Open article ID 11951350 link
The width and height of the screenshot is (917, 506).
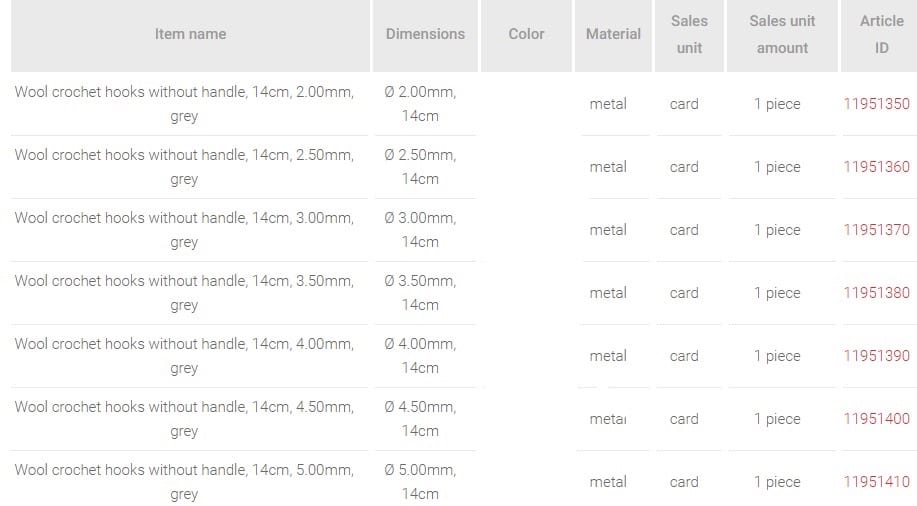[x=876, y=104]
